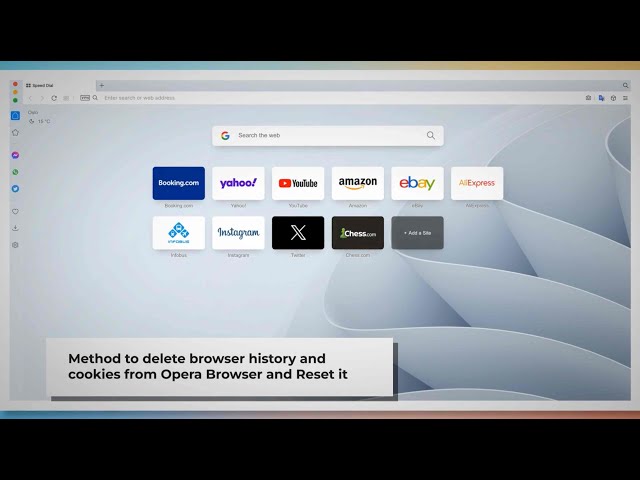The height and width of the screenshot is (480, 640).
Task: Open the Aria pentagon icon in sidebar
Action: [15, 132]
